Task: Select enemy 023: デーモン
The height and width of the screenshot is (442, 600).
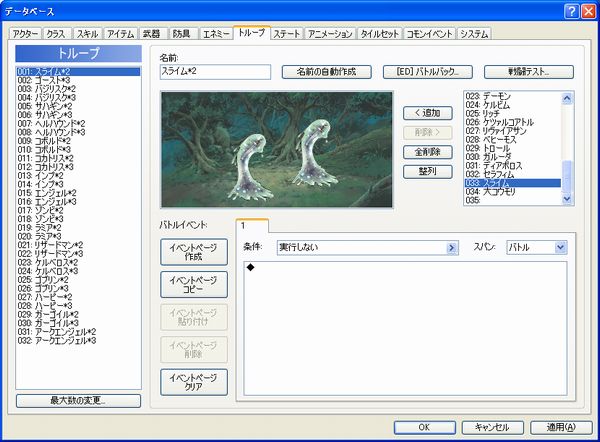Action: point(513,96)
